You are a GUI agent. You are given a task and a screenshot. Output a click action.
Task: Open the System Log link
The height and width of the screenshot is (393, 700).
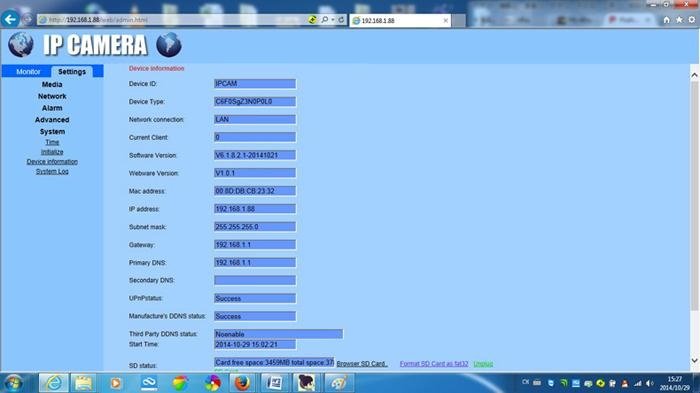click(52, 171)
